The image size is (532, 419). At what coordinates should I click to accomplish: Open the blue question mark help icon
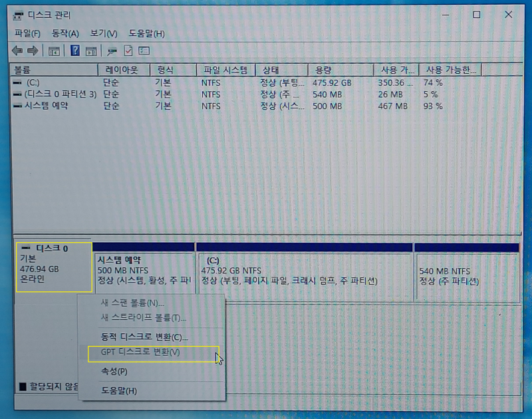point(75,51)
